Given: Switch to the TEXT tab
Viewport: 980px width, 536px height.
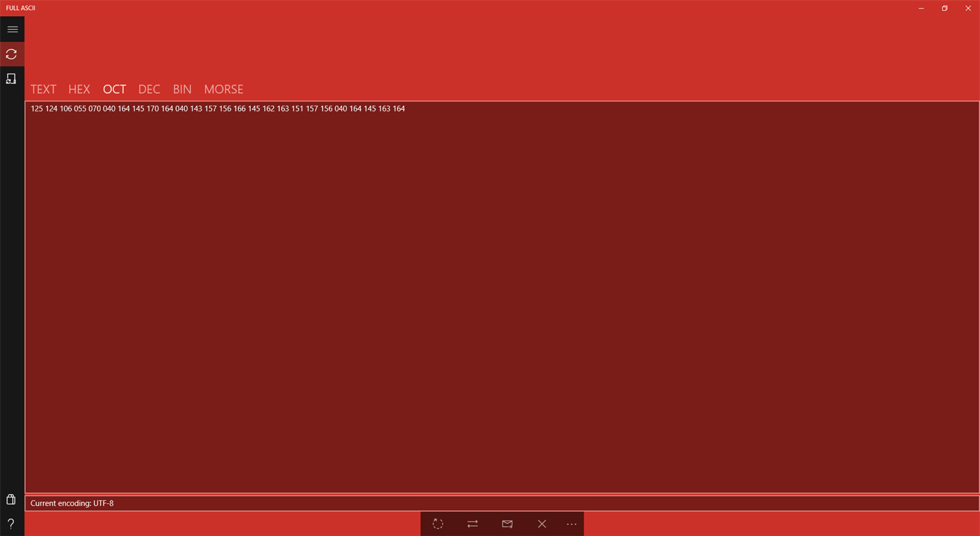Looking at the screenshot, I should pyautogui.click(x=43, y=89).
